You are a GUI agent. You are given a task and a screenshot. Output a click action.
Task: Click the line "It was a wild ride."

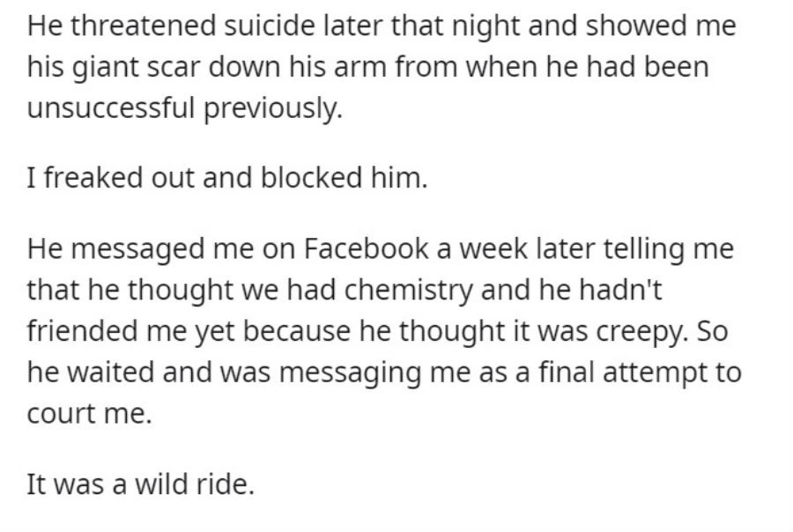pyautogui.click(x=140, y=484)
